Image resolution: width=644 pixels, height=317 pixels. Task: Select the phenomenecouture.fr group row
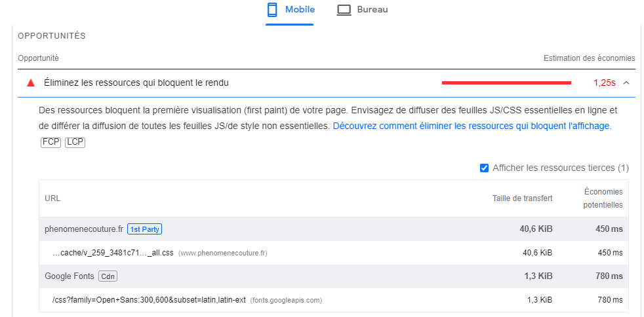pyautogui.click(x=83, y=229)
